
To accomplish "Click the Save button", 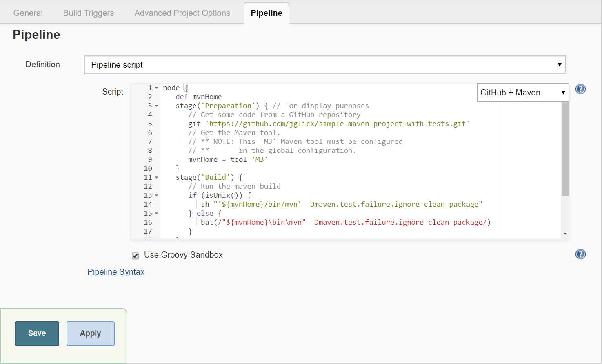I will coord(37,333).
